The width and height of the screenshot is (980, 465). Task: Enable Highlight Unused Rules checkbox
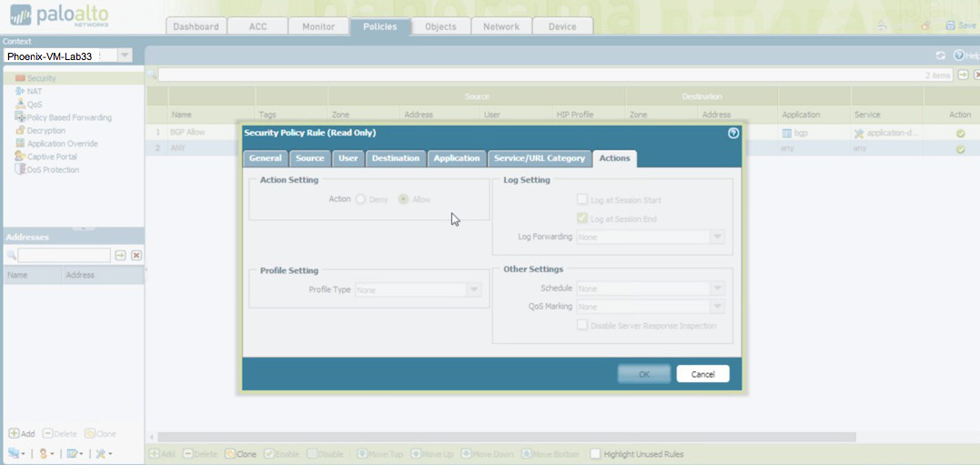pyautogui.click(x=595, y=454)
